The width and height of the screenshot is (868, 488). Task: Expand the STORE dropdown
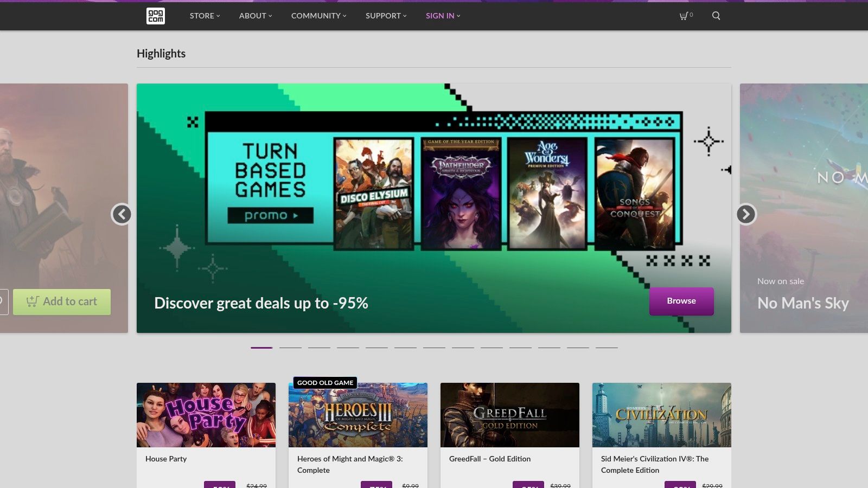(x=204, y=16)
